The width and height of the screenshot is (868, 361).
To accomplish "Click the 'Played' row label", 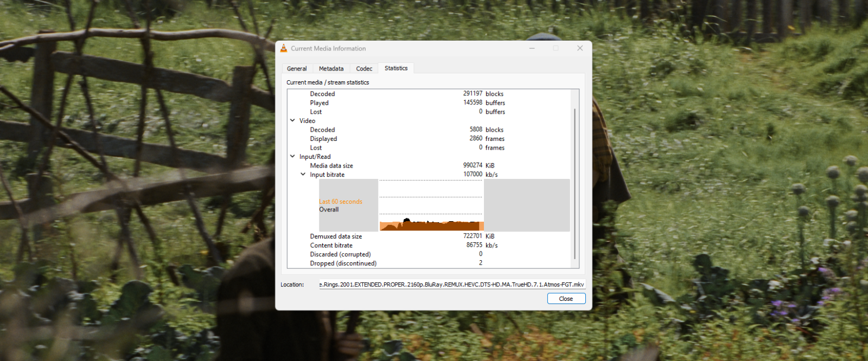I will click(319, 103).
